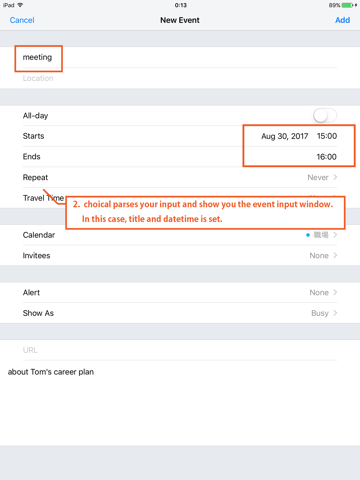Tap the status bar clock
This screenshot has height=480, width=360.
(181, 5)
